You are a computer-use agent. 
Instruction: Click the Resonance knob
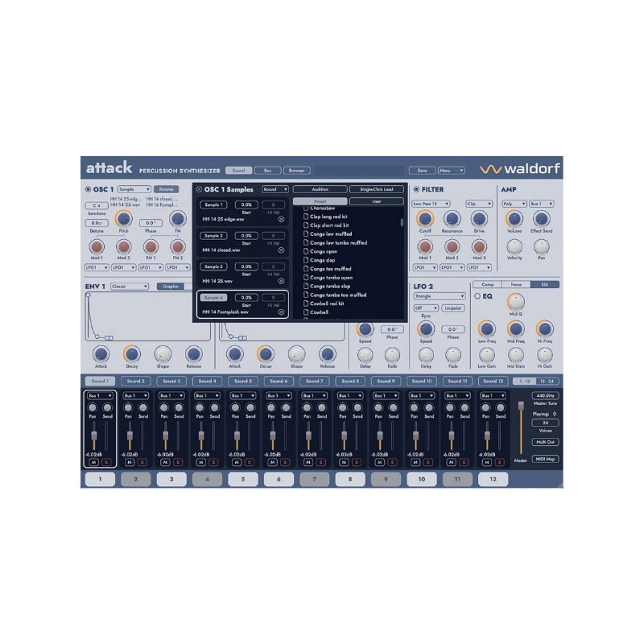coord(451,218)
